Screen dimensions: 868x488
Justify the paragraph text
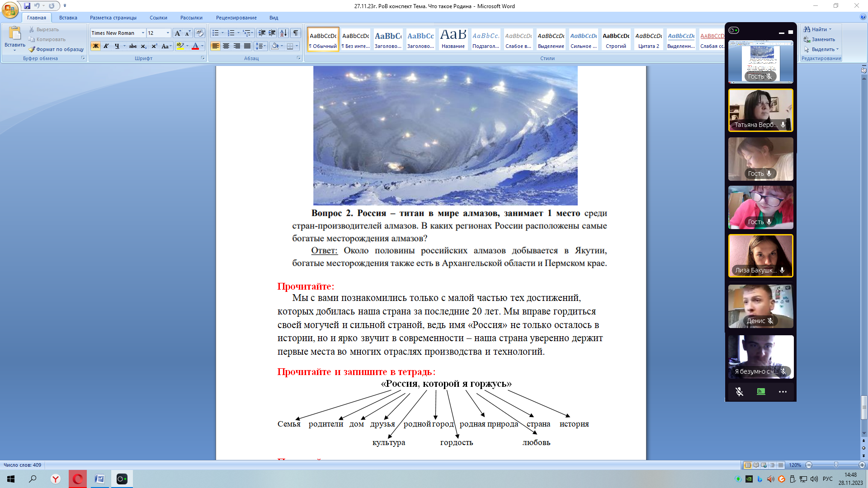pos(247,46)
